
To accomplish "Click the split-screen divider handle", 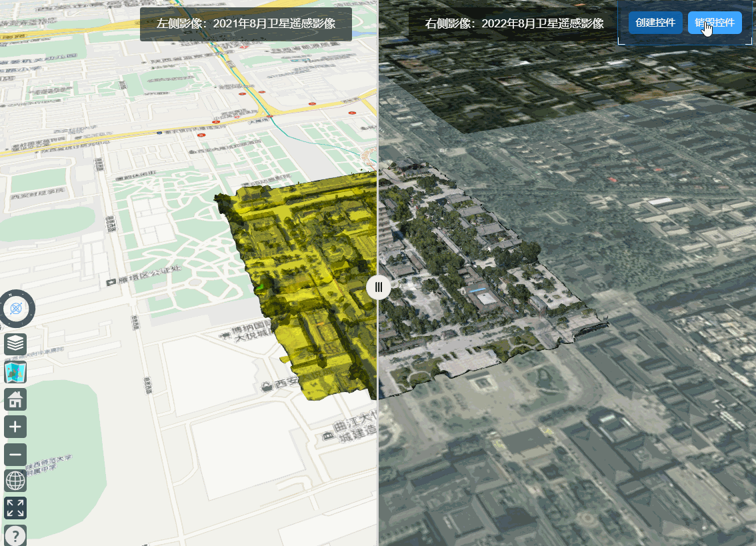I will [x=378, y=287].
